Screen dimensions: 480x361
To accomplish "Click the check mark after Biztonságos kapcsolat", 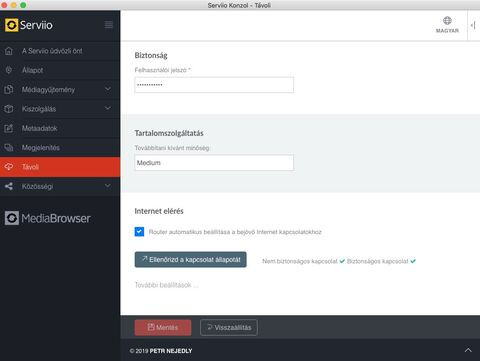I will (413, 261).
